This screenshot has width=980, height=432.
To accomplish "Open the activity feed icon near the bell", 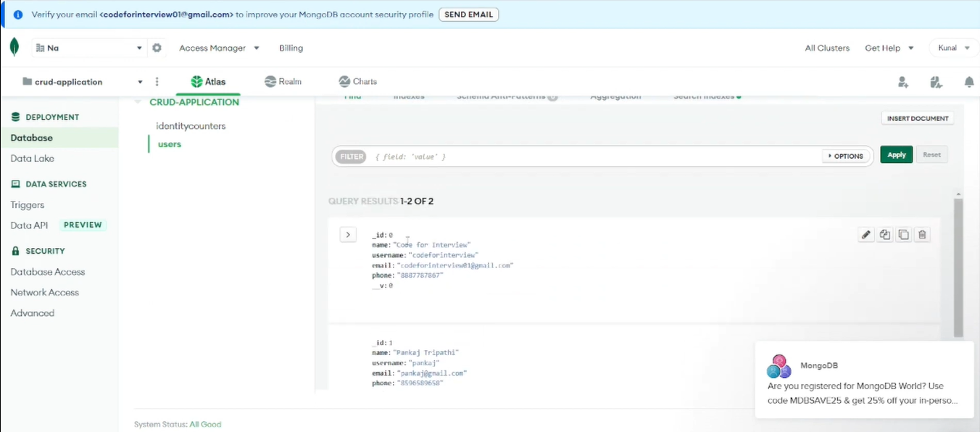I will pos(936,83).
